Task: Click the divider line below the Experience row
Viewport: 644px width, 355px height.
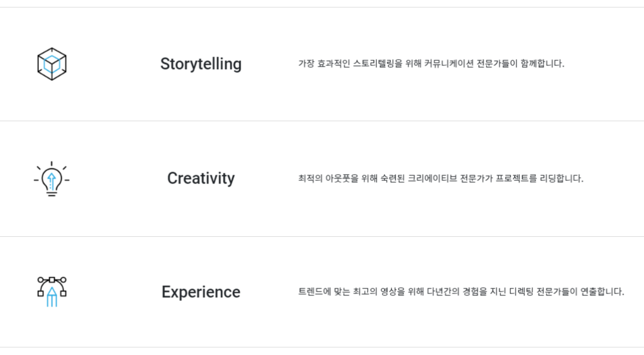Action: click(x=322, y=347)
